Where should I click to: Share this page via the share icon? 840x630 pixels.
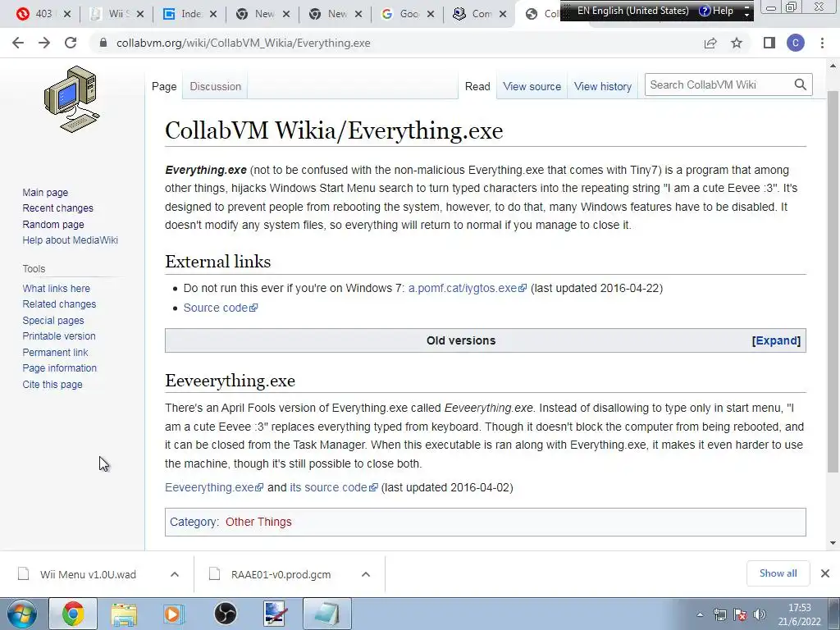pyautogui.click(x=710, y=43)
